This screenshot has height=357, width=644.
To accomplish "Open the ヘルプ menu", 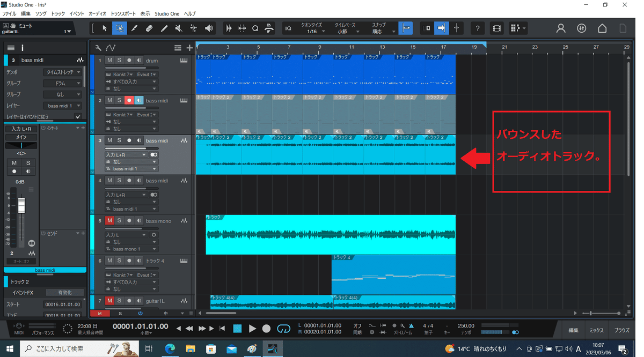I will pos(189,13).
